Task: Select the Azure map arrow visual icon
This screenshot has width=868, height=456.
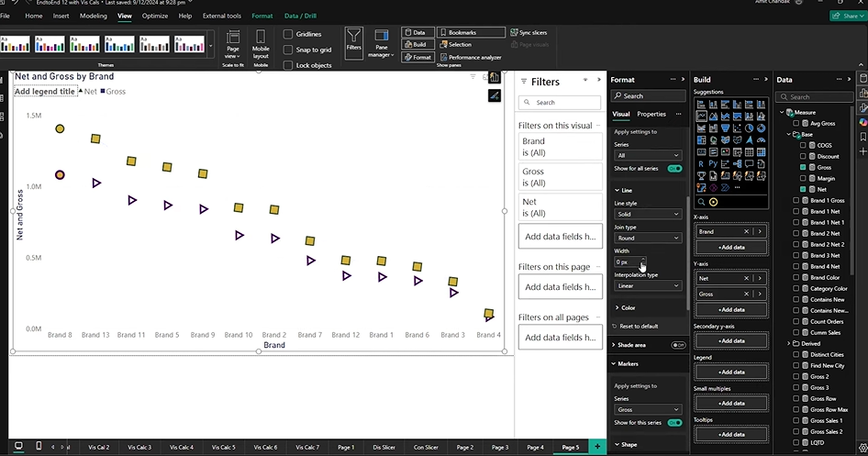Action: [749, 140]
